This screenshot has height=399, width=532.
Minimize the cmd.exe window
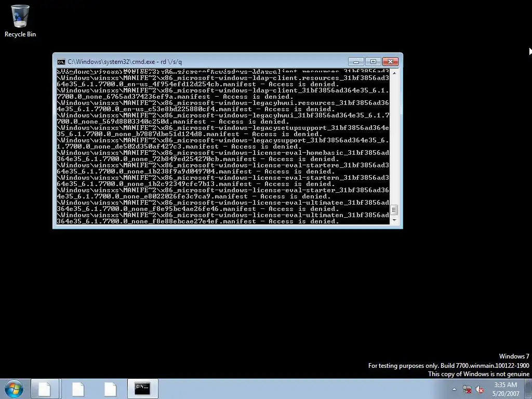coord(356,62)
